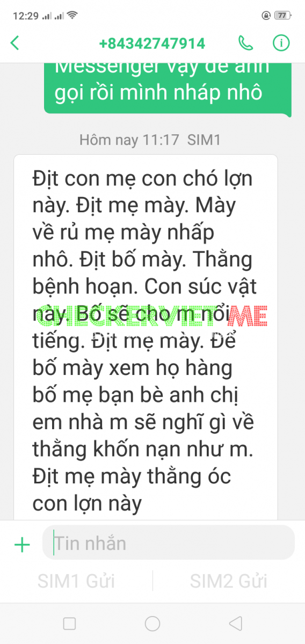The width and height of the screenshot is (305, 644).
Task: Go back using the green arrow
Action: point(15,43)
